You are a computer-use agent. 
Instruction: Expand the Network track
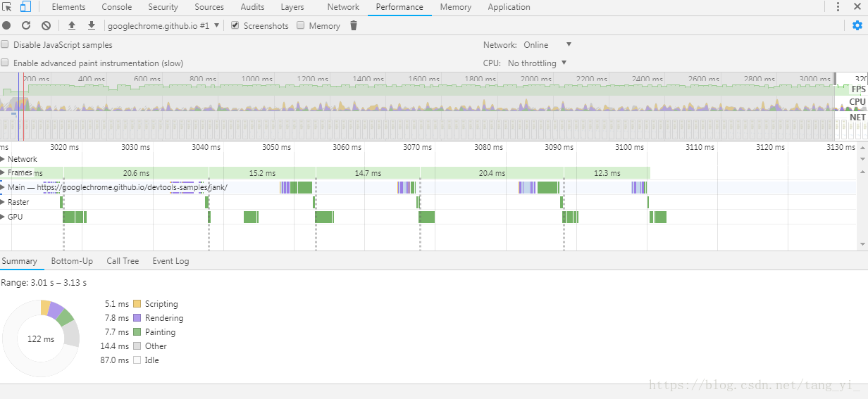click(3, 159)
